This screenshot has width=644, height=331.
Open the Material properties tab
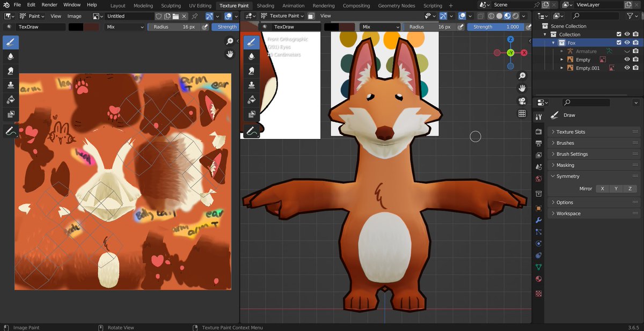click(538, 279)
